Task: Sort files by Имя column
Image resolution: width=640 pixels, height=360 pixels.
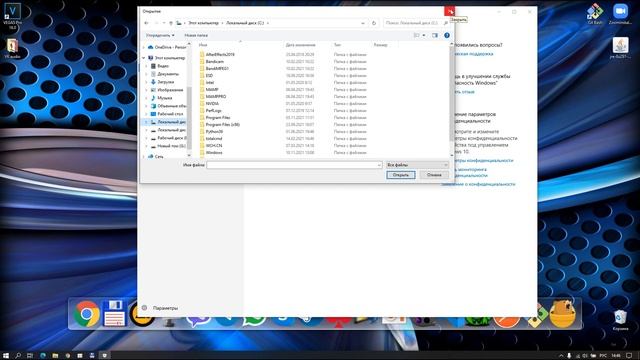Action: [x=203, y=45]
